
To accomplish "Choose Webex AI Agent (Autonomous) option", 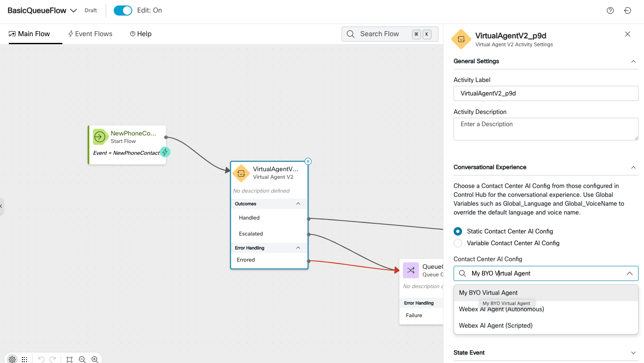I will click(546, 309).
